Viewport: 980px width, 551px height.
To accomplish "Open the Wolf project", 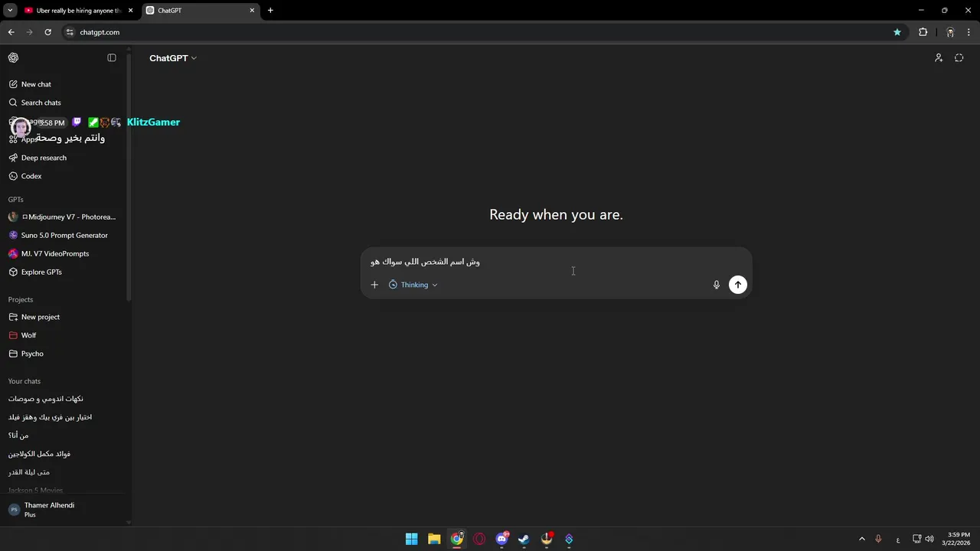I will pyautogui.click(x=64, y=335).
